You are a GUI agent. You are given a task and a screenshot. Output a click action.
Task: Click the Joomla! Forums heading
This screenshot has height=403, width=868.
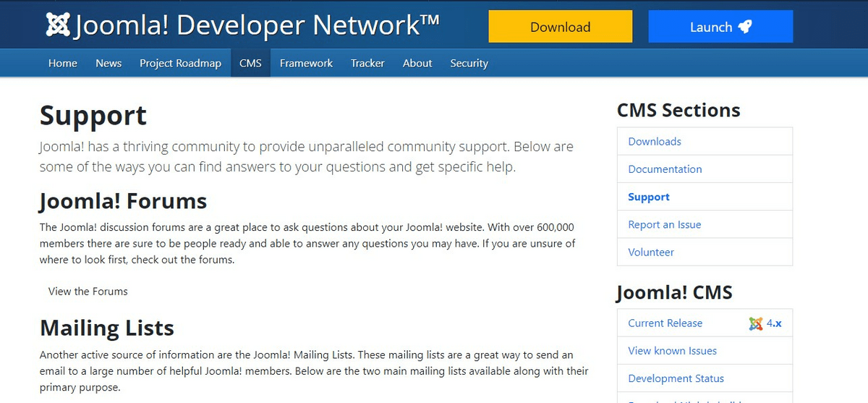tap(123, 200)
